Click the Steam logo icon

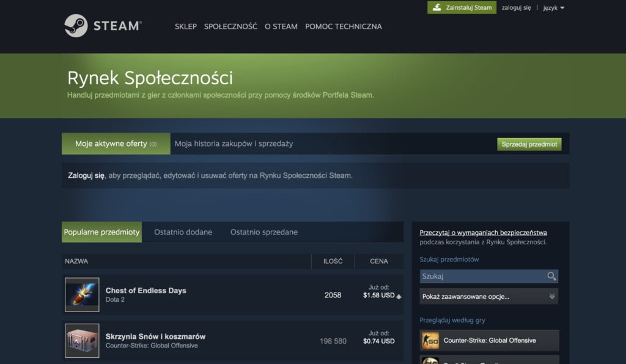click(x=76, y=26)
